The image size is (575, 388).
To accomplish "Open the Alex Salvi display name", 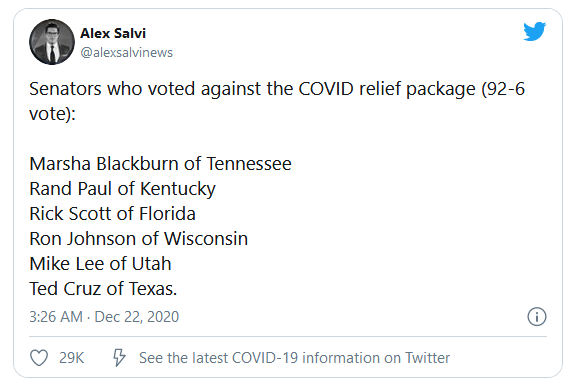I will 113,33.
